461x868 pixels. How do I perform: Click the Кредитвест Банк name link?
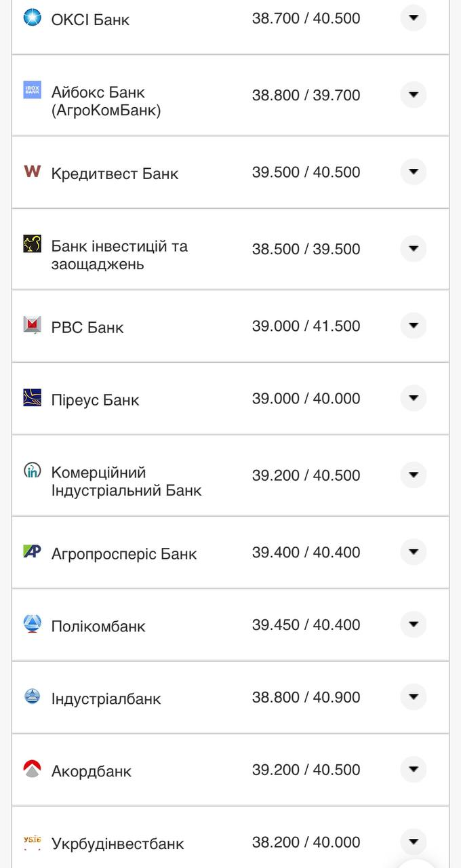pos(113,173)
